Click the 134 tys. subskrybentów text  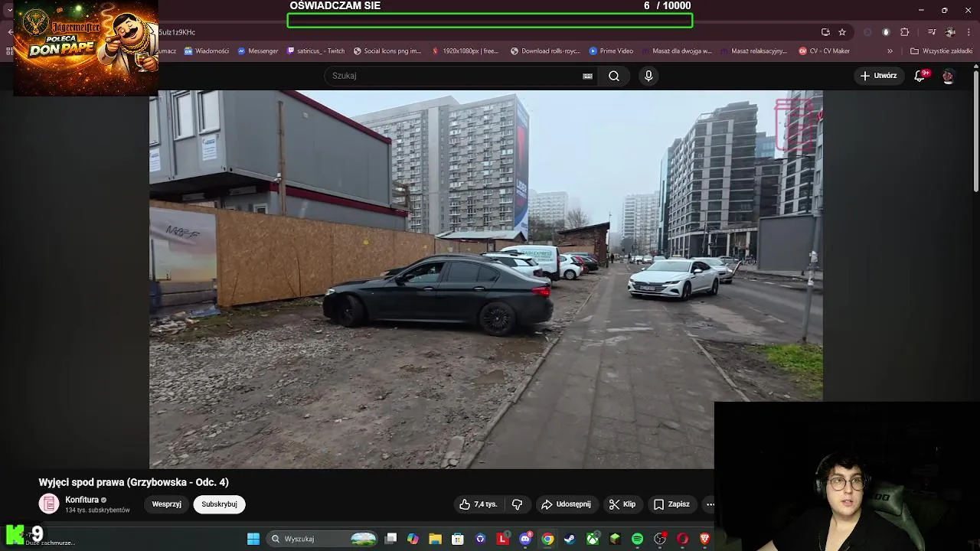97,510
